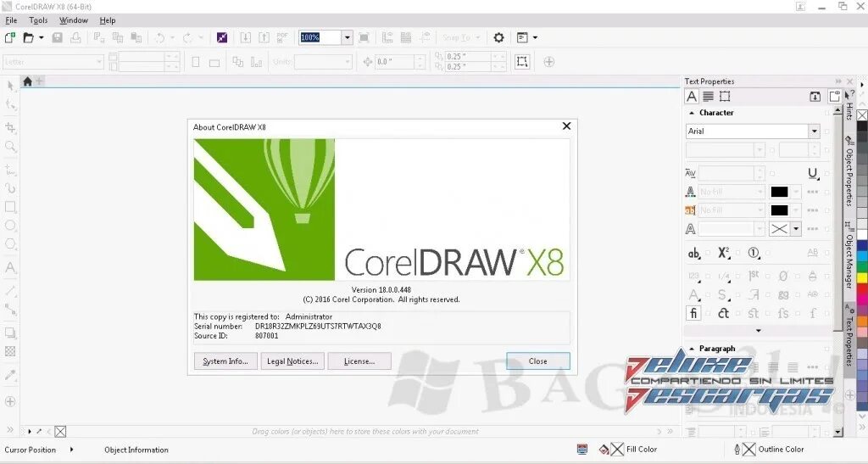Click the Export icon in the toolbar
Image resolution: width=868 pixels, height=464 pixels.
click(x=264, y=37)
